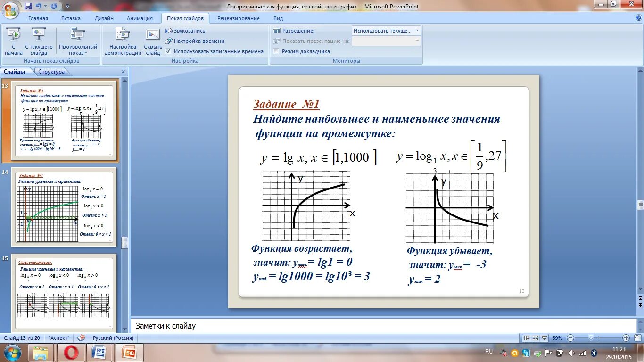The width and height of the screenshot is (644, 362).
Task: Click RU input language indicator
Action: 489,352
